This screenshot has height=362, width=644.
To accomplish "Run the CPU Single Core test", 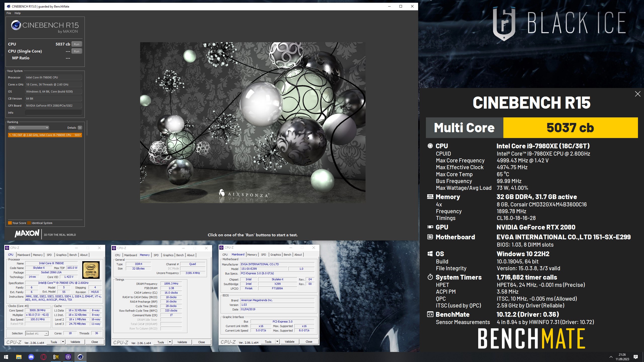I will pyautogui.click(x=76, y=51).
